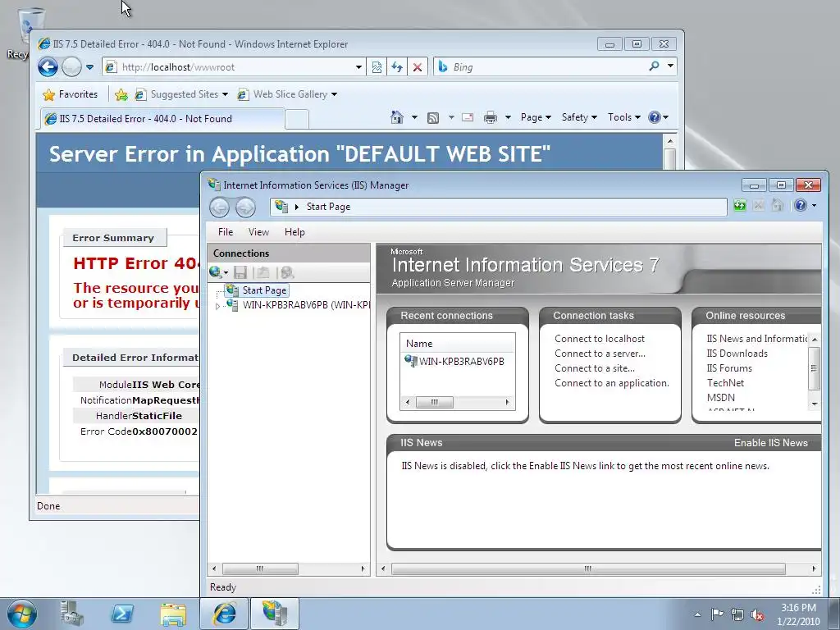Click the Bing search magnifier icon
This screenshot has height=630, width=840.
click(x=654, y=66)
